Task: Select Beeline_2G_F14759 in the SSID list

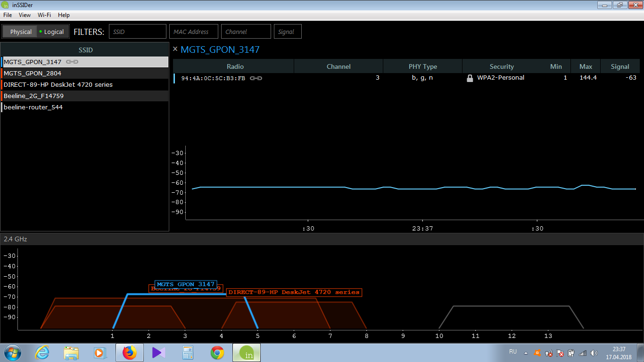Action: click(x=33, y=96)
